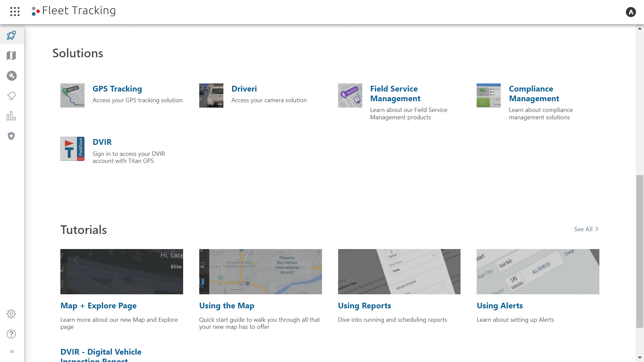
Task: Open the Settings gear in sidebar
Action: (11, 314)
